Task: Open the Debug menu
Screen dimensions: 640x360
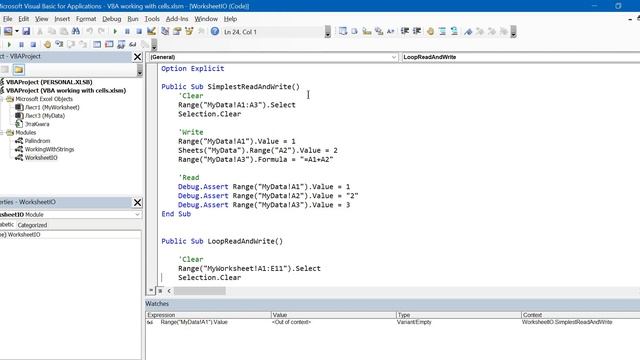Action: pyautogui.click(x=111, y=19)
